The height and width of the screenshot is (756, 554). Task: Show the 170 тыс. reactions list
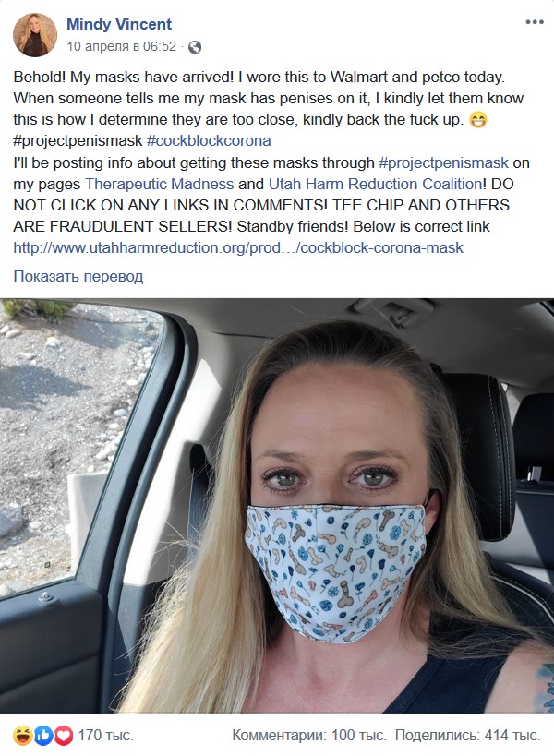click(x=105, y=736)
